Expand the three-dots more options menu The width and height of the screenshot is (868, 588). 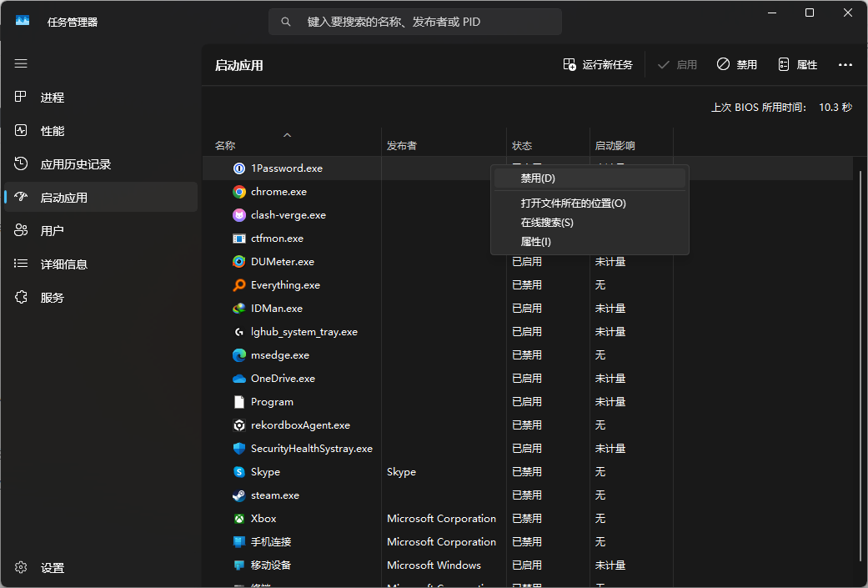(x=845, y=65)
